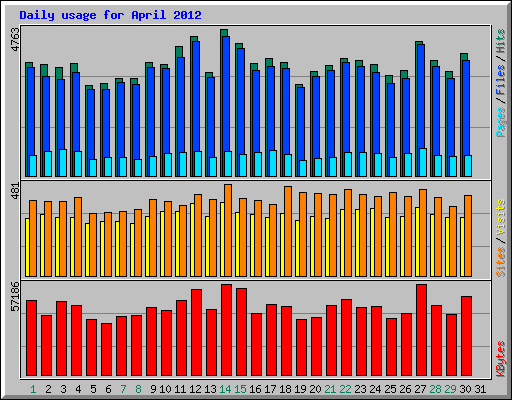512x400 pixels.
Task: Click the red KBytes bar for day 27
Action: click(421, 330)
